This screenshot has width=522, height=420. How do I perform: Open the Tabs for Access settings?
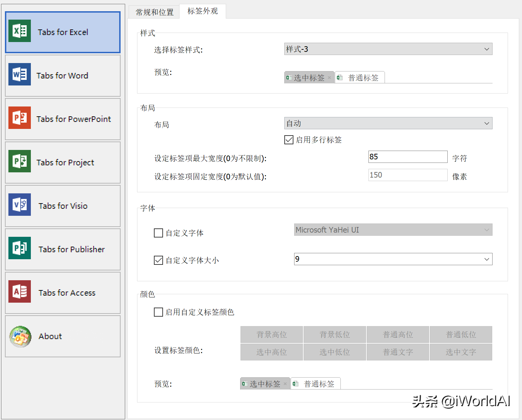coord(63,293)
